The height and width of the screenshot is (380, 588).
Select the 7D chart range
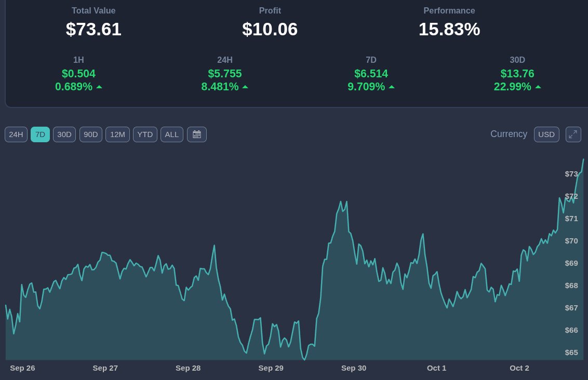pos(40,134)
